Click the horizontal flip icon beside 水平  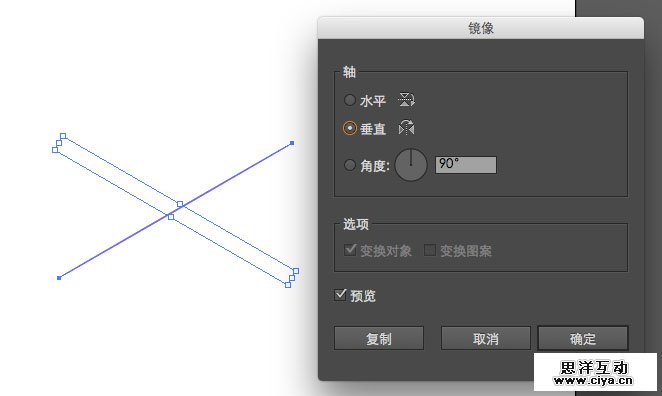pyautogui.click(x=406, y=100)
